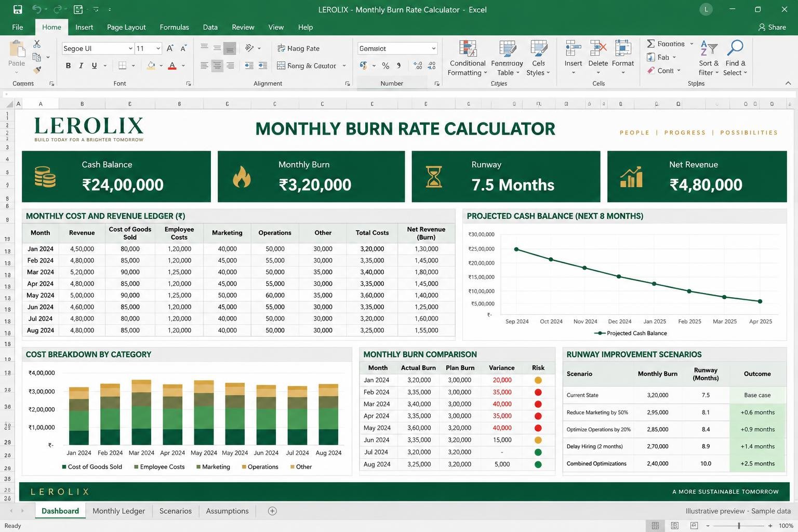Switch to the Monthly Ledger sheet tab
The height and width of the screenshot is (532, 798).
118,511
